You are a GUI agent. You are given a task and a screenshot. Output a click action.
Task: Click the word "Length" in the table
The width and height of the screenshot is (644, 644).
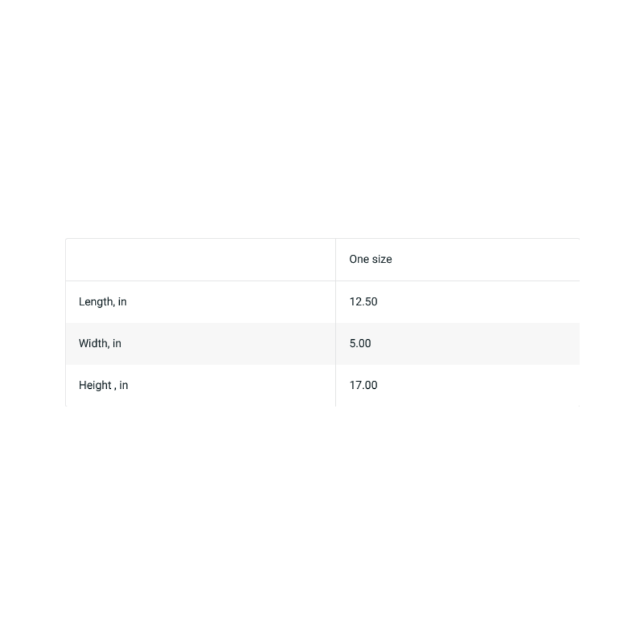95,302
